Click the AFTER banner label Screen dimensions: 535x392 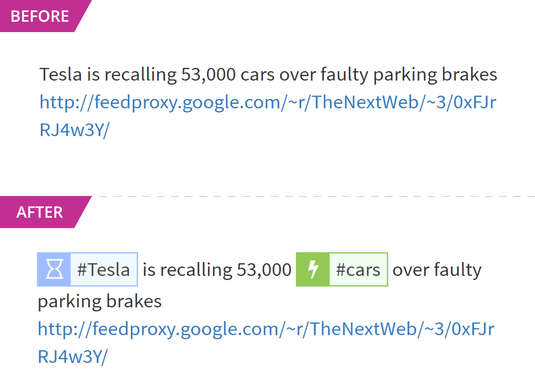click(x=40, y=212)
